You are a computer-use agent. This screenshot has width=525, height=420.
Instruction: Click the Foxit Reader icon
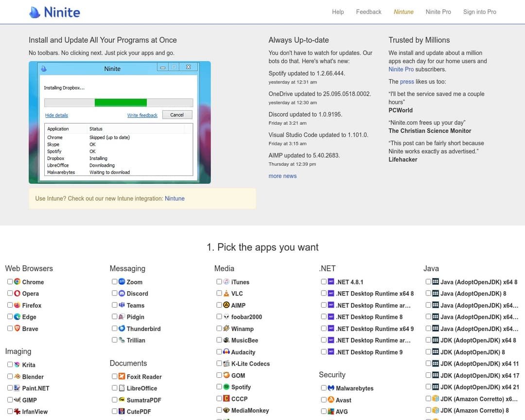[x=122, y=376]
